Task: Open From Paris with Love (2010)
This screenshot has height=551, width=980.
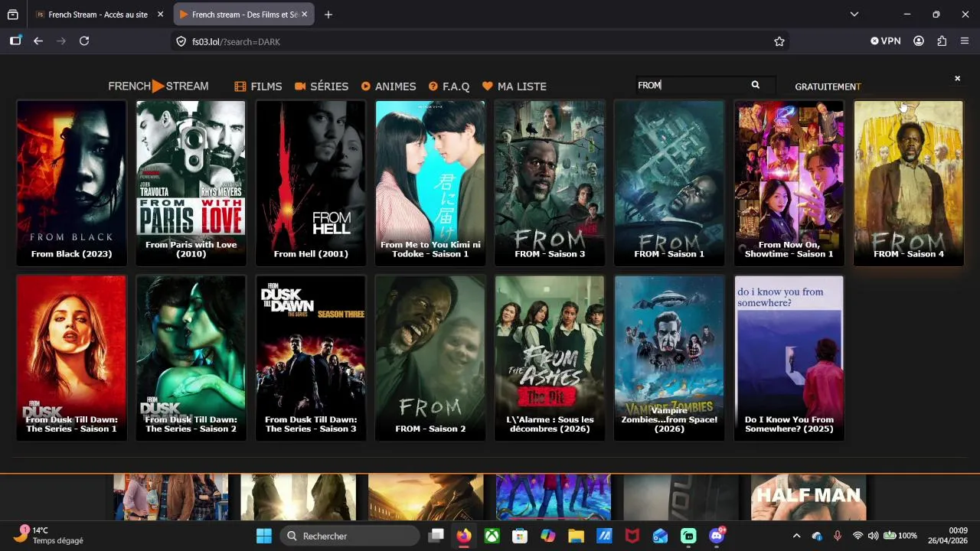Action: tap(191, 183)
